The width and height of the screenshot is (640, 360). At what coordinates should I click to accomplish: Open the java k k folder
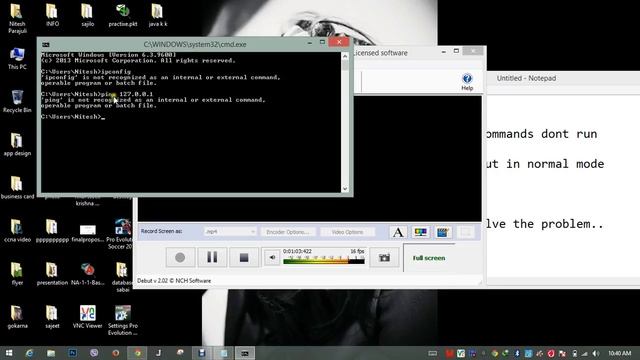click(158, 15)
